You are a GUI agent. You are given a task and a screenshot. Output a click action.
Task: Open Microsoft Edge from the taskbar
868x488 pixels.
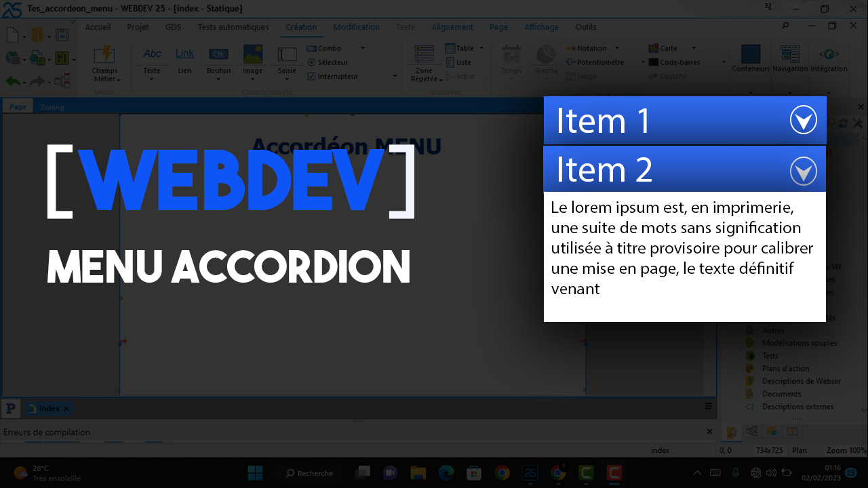click(x=446, y=472)
